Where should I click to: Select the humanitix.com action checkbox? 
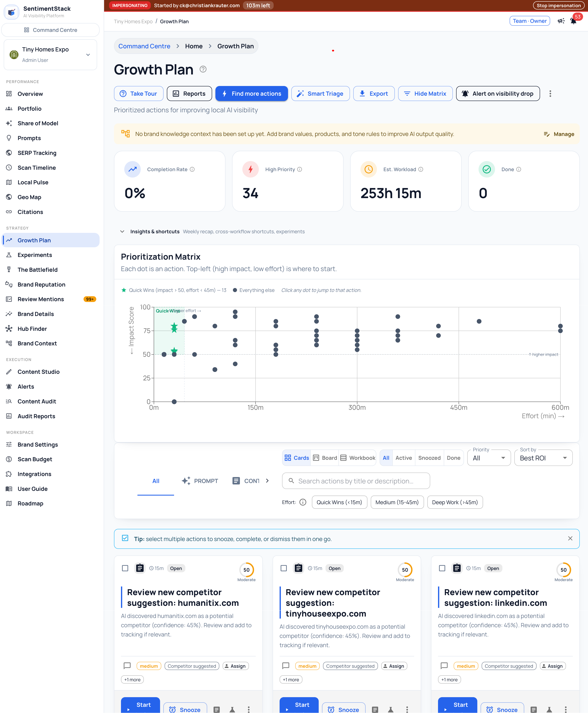pos(125,568)
